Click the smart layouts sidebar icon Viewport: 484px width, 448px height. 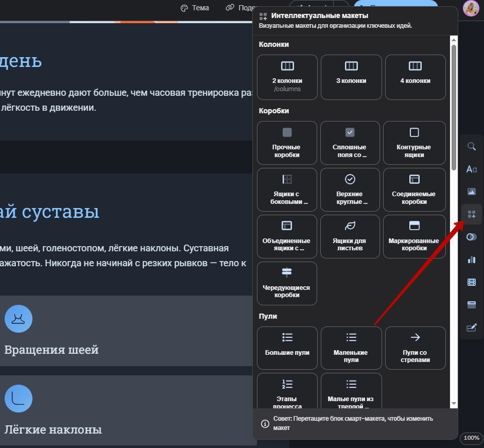(x=471, y=214)
